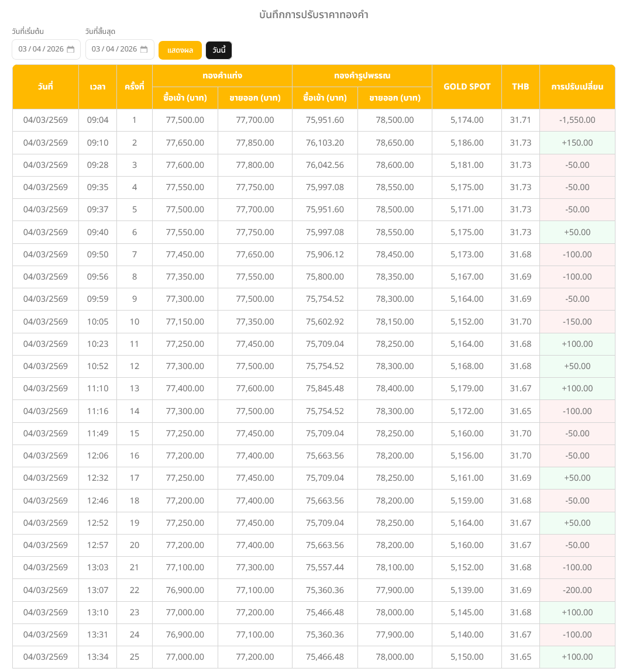Click the วันที่ column header
This screenshot has width=626, height=672.
[x=45, y=87]
